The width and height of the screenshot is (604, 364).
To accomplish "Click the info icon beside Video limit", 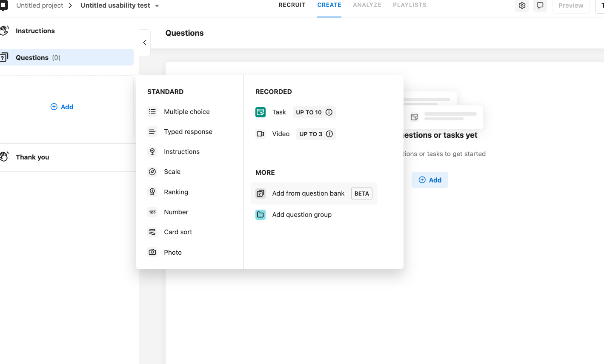I will [x=329, y=134].
